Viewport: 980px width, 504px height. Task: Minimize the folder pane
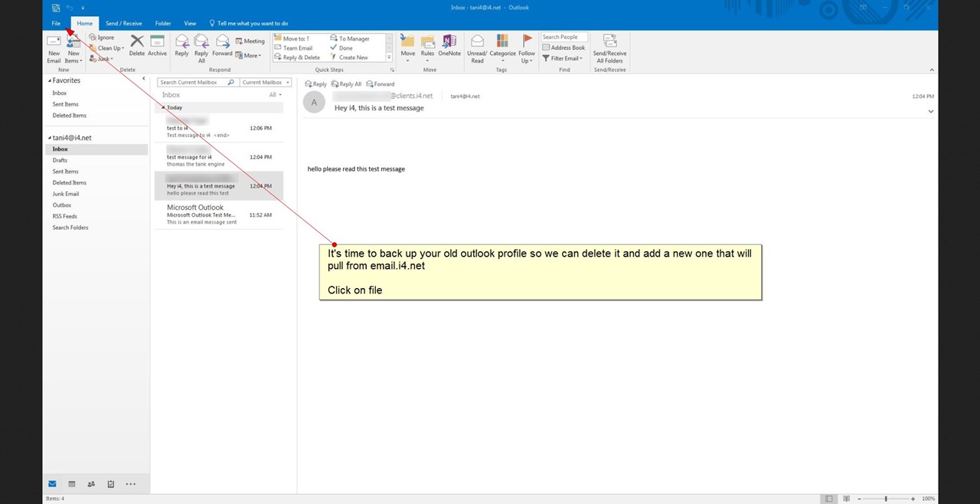point(144,79)
